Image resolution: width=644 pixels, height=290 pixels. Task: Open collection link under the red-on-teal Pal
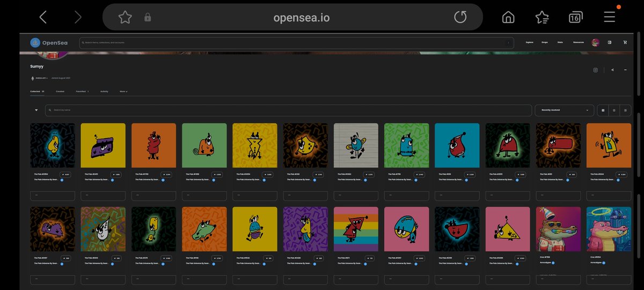point(451,180)
